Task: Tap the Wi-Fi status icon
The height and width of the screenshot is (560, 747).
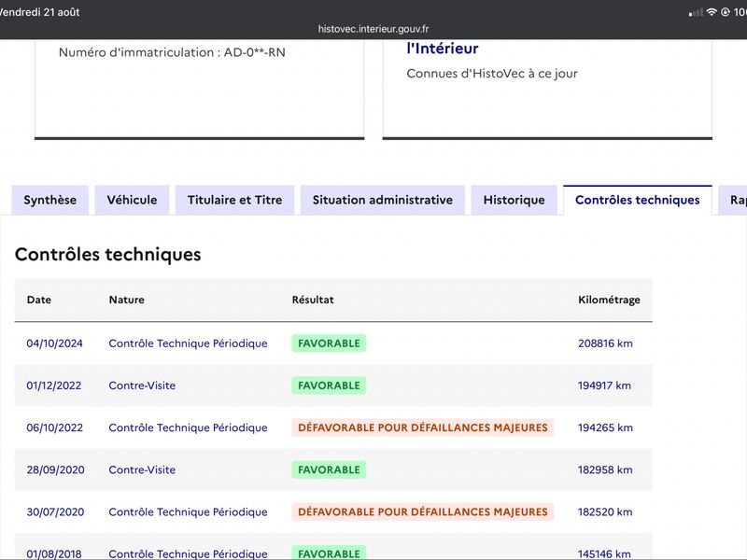Action: [x=712, y=12]
